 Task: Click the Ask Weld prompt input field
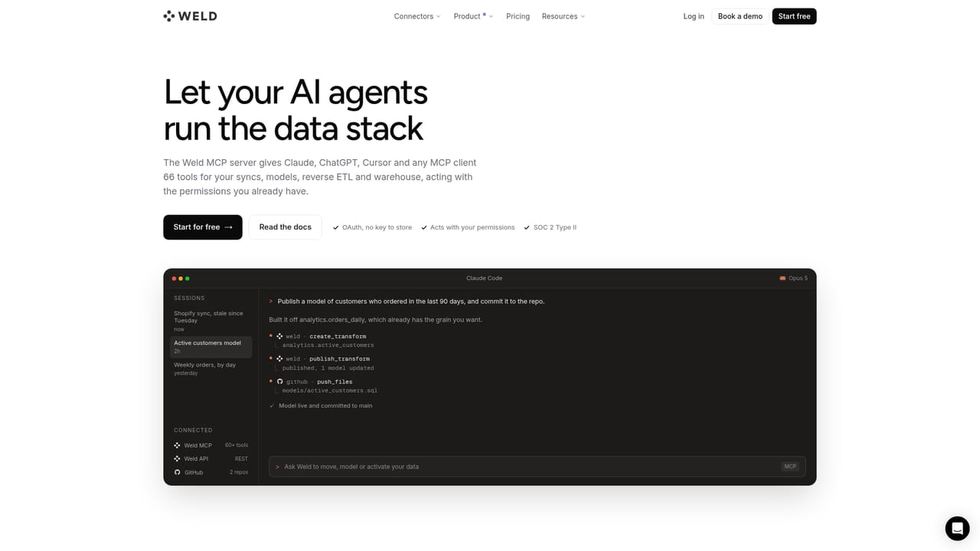point(537,467)
